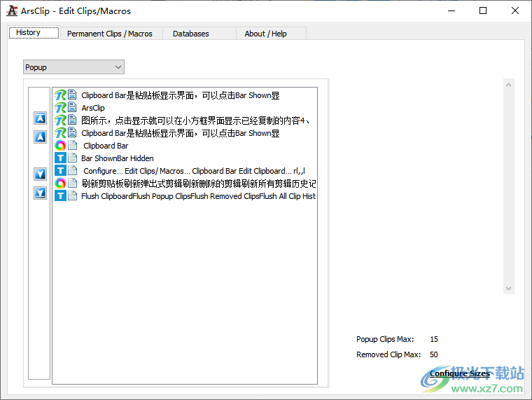Click the page icon on the 'Configure... Edit Clips' row

[72, 170]
